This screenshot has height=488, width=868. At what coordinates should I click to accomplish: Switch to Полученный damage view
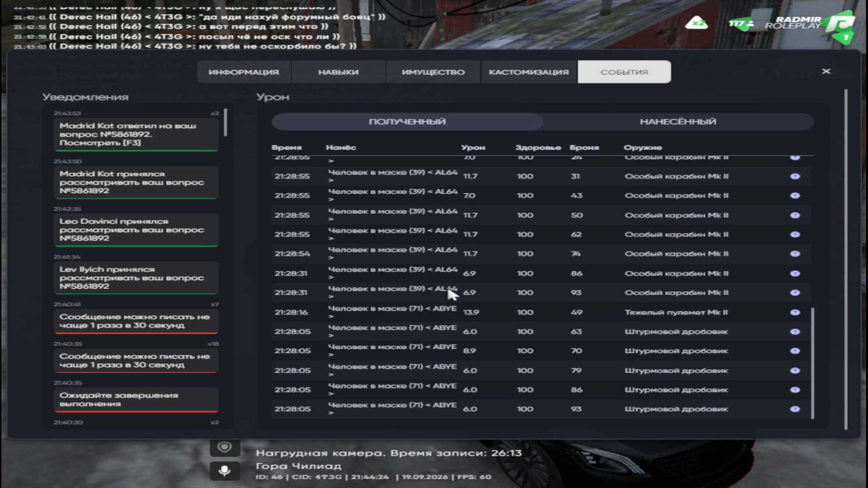click(x=407, y=122)
